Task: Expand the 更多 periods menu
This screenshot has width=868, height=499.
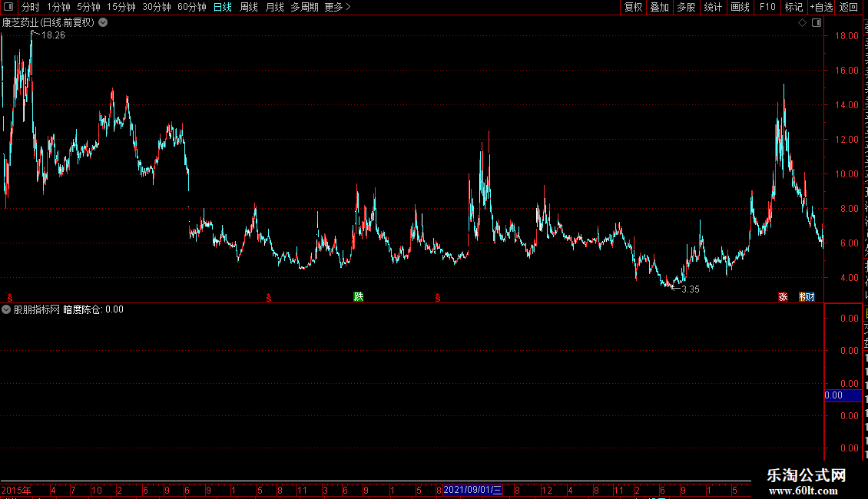Action: (338, 7)
